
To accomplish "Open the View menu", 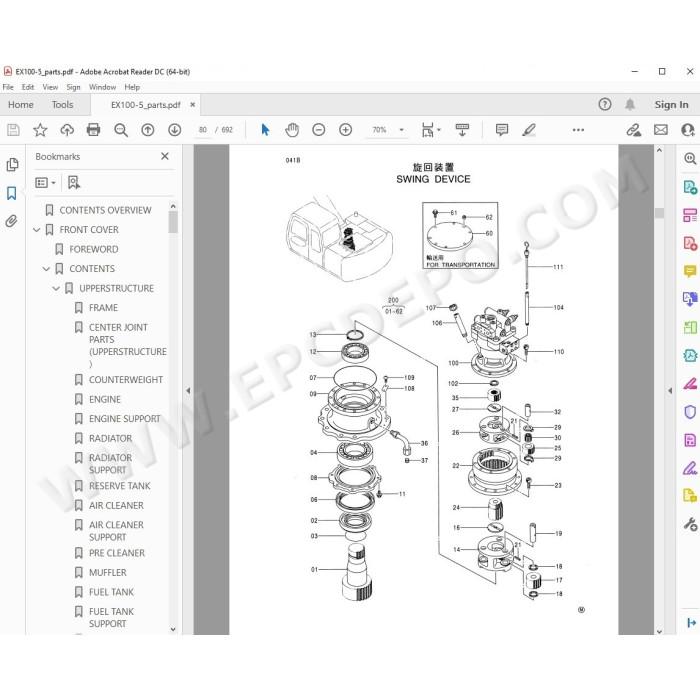I will tap(50, 87).
